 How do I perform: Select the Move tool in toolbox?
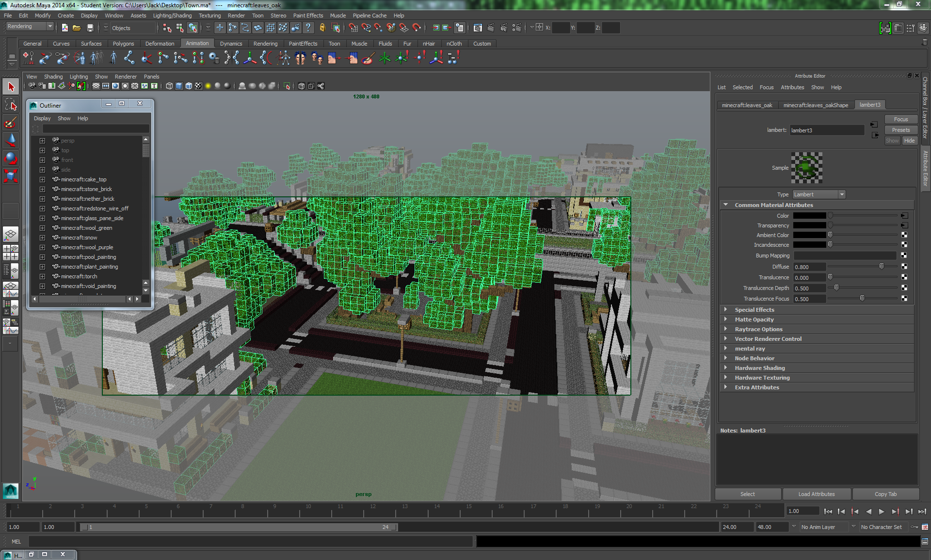tap(11, 140)
